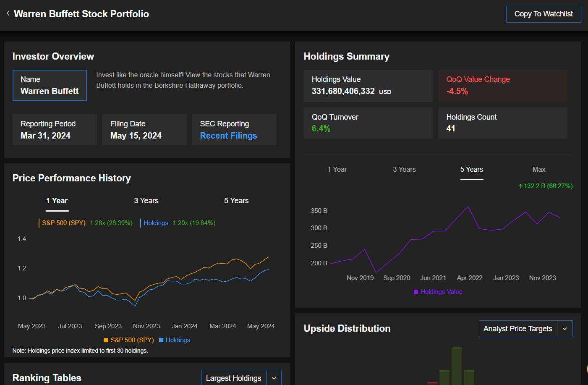Click the Reporting Period Mar 31, 2024 box
This screenshot has width=588, height=385.
pos(55,130)
